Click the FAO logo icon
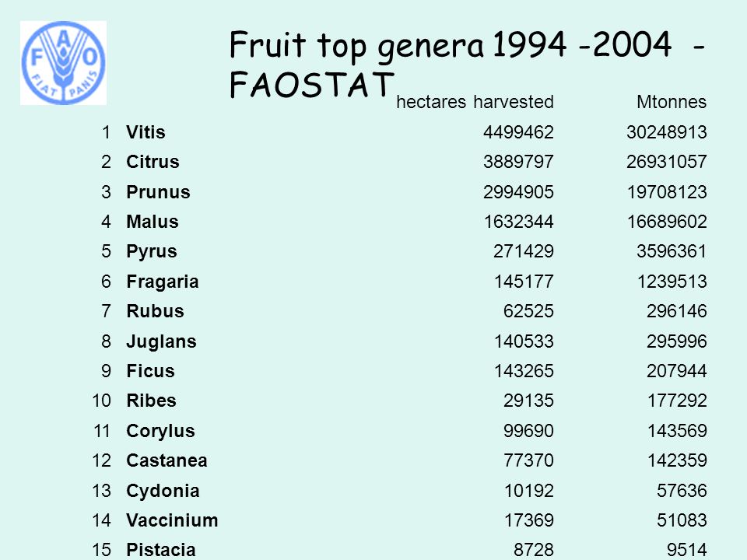This screenshot has width=747, height=560. click(x=63, y=63)
